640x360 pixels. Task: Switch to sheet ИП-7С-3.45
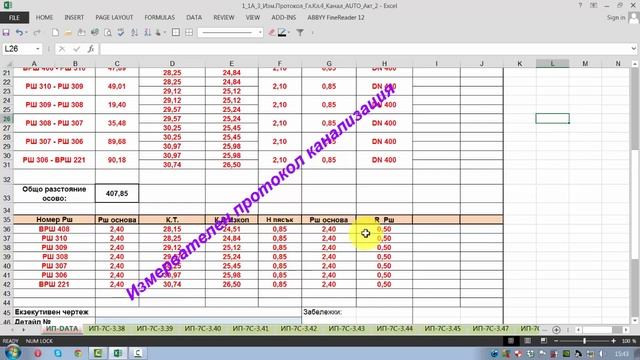pyautogui.click(x=442, y=329)
